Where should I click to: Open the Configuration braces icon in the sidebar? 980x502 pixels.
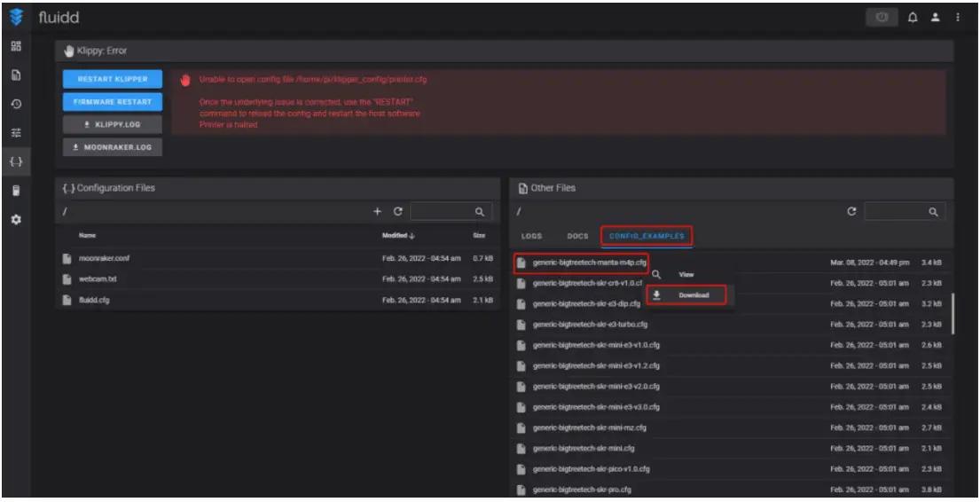[16, 162]
